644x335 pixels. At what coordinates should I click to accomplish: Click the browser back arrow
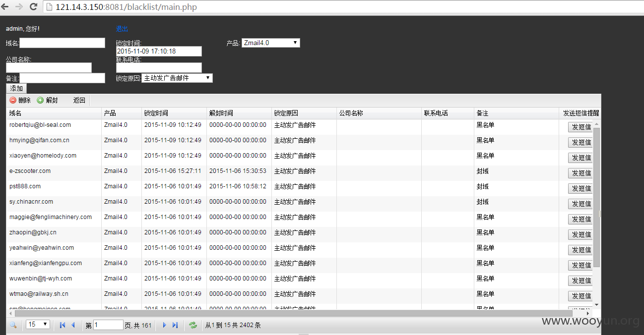pyautogui.click(x=5, y=7)
